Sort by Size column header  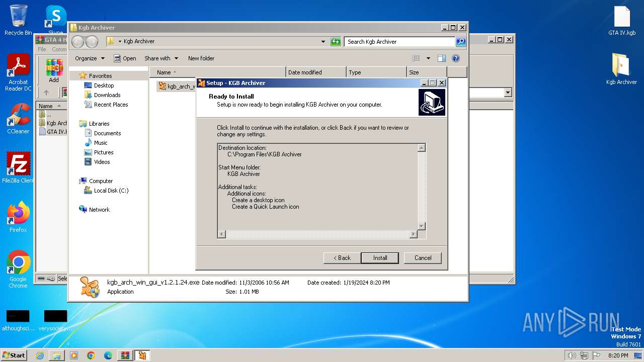(427, 72)
